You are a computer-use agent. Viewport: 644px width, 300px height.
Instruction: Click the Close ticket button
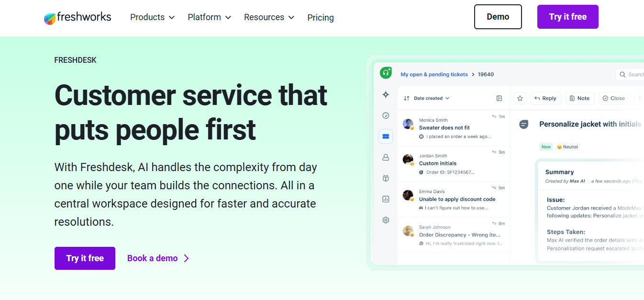[x=614, y=98]
